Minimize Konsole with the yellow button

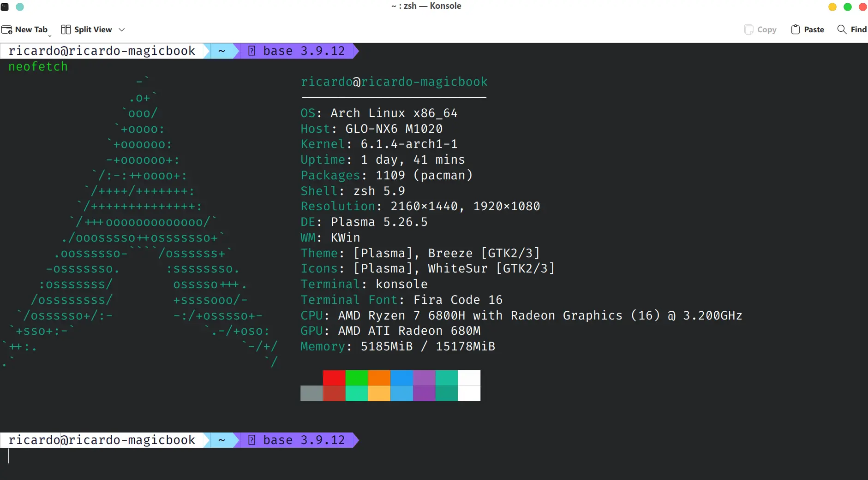(x=832, y=7)
